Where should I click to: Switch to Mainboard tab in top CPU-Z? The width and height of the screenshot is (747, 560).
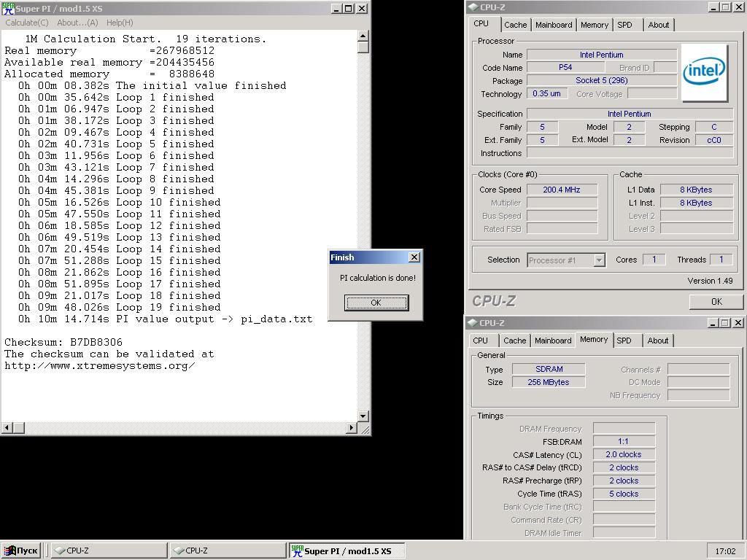tap(554, 25)
